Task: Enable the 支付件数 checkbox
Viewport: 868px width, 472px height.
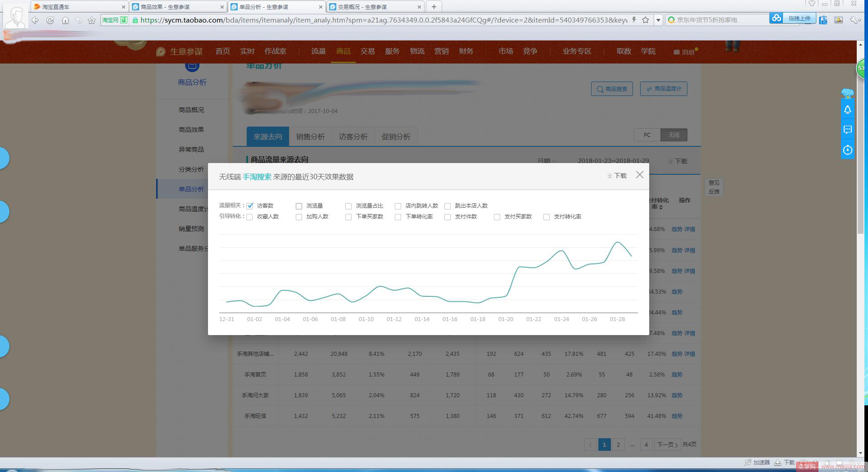Action: [448, 217]
